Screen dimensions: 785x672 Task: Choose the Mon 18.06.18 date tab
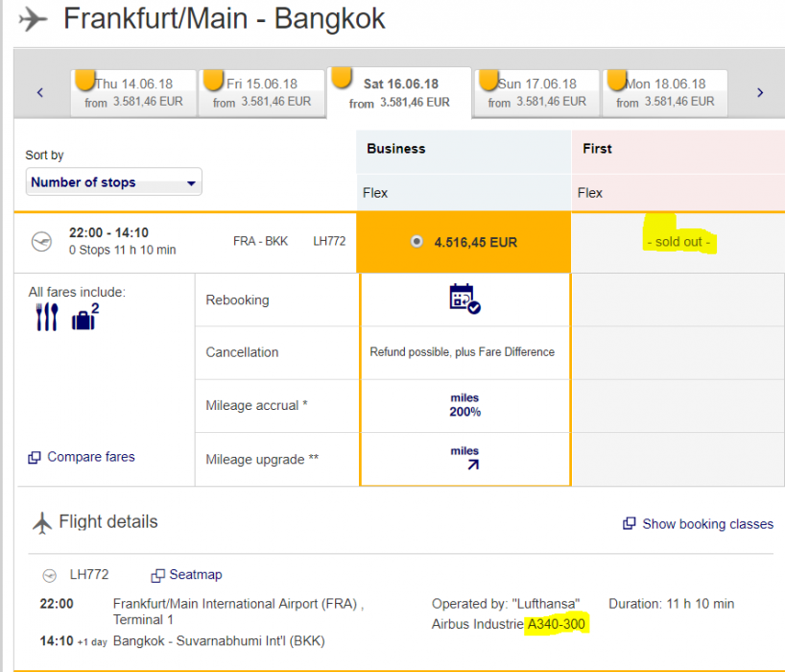click(665, 92)
